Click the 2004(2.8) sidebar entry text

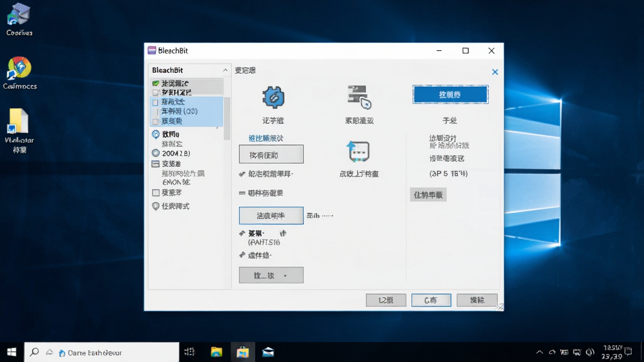coord(176,153)
